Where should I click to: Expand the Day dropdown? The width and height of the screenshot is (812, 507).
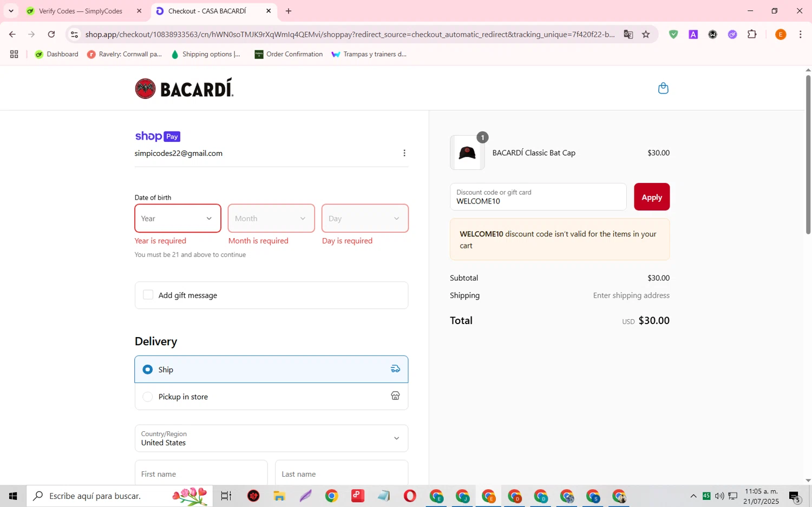coord(365,219)
